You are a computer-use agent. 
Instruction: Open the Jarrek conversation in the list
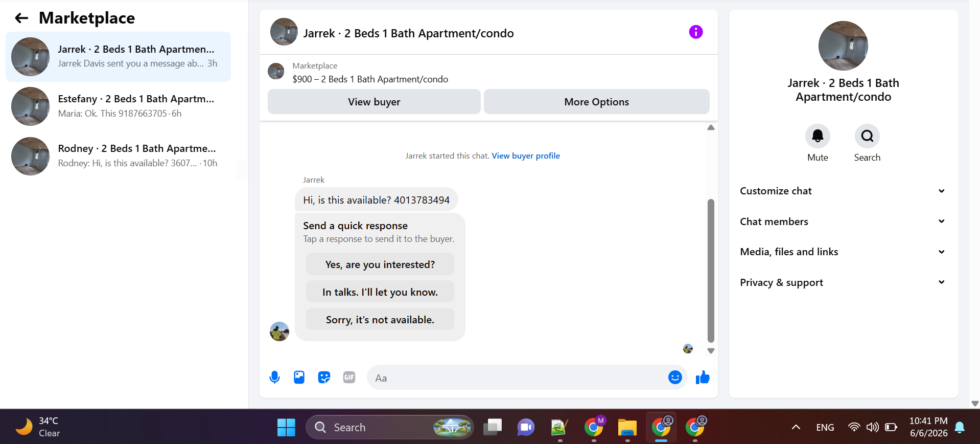pyautogui.click(x=118, y=57)
